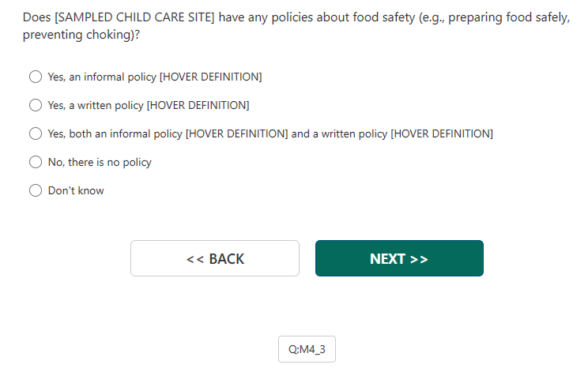Click the 'Yes, both an informal policy' label text
The height and width of the screenshot is (372, 588).
coord(115,133)
